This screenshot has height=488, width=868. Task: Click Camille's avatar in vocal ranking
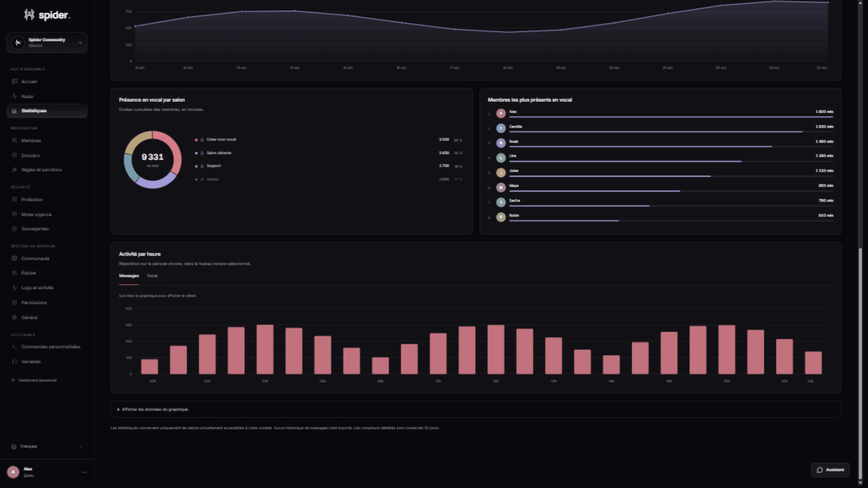(501, 128)
